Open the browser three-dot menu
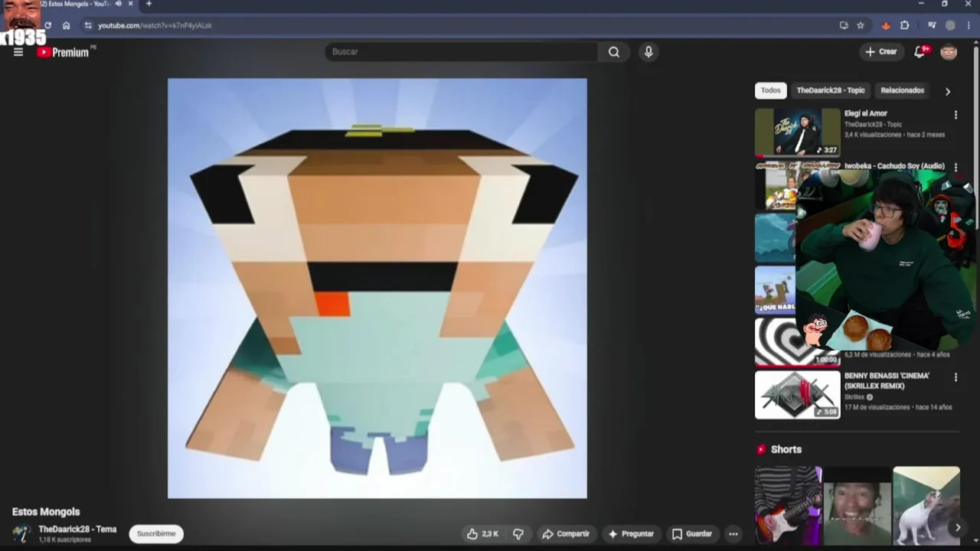Screen dimensions: 980x551 point(969,25)
